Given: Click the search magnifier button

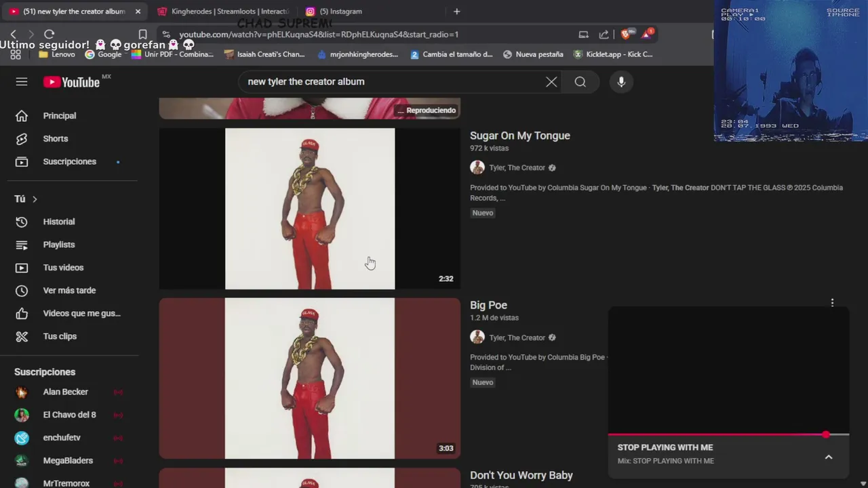Looking at the screenshot, I should [580, 82].
